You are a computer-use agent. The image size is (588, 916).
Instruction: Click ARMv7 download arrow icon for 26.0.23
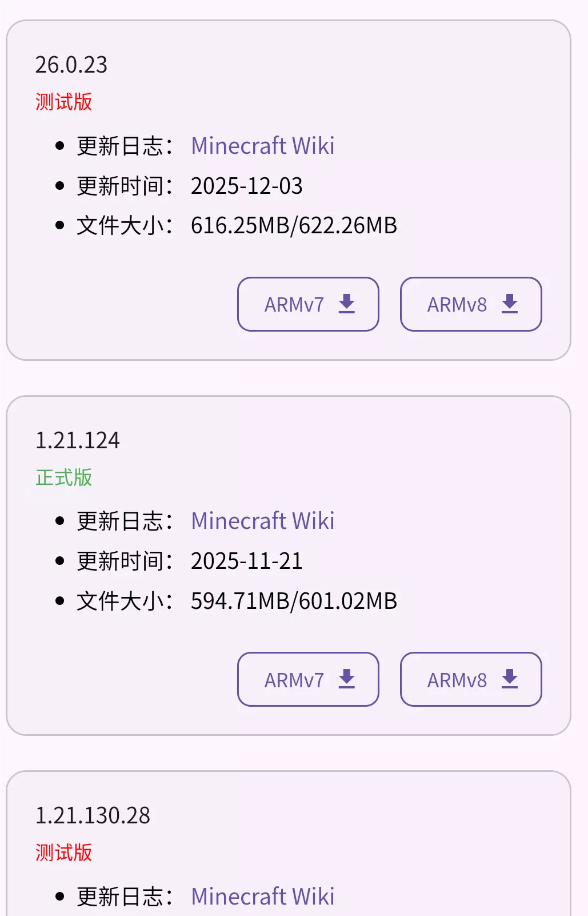[347, 304]
